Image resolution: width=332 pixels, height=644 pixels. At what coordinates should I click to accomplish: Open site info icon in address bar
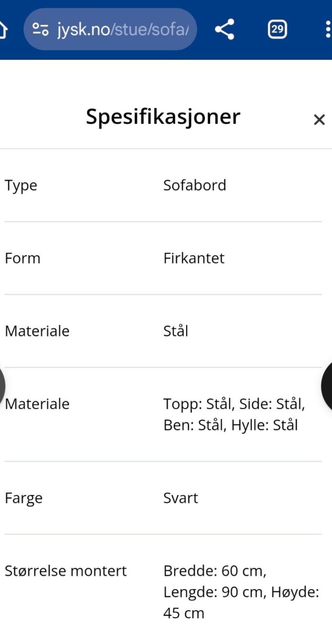(x=40, y=30)
